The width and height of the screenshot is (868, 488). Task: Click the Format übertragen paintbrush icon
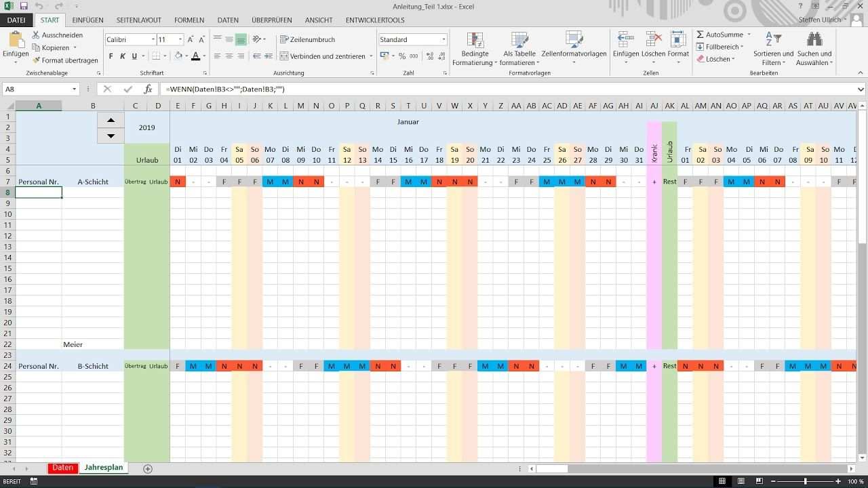tap(36, 60)
